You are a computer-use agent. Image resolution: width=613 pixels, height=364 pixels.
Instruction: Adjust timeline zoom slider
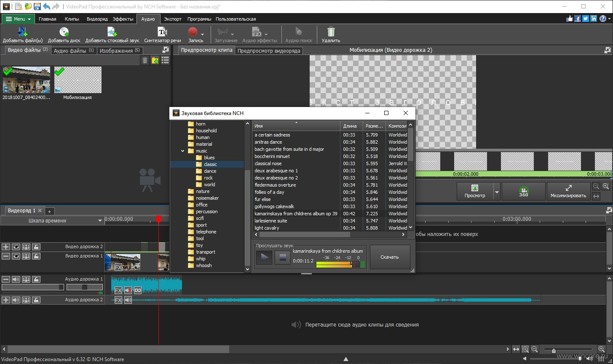tap(554, 351)
